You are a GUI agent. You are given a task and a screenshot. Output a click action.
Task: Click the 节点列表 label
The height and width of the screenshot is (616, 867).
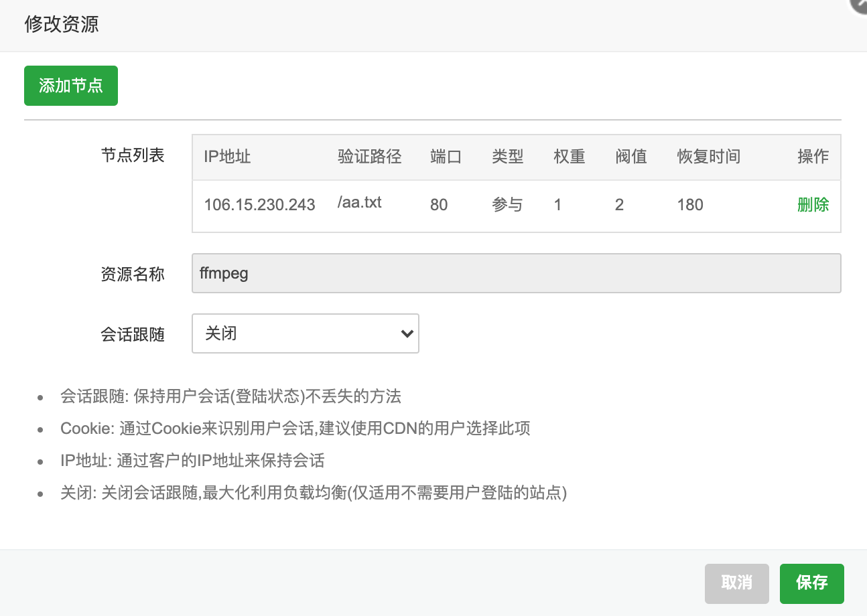pos(133,155)
